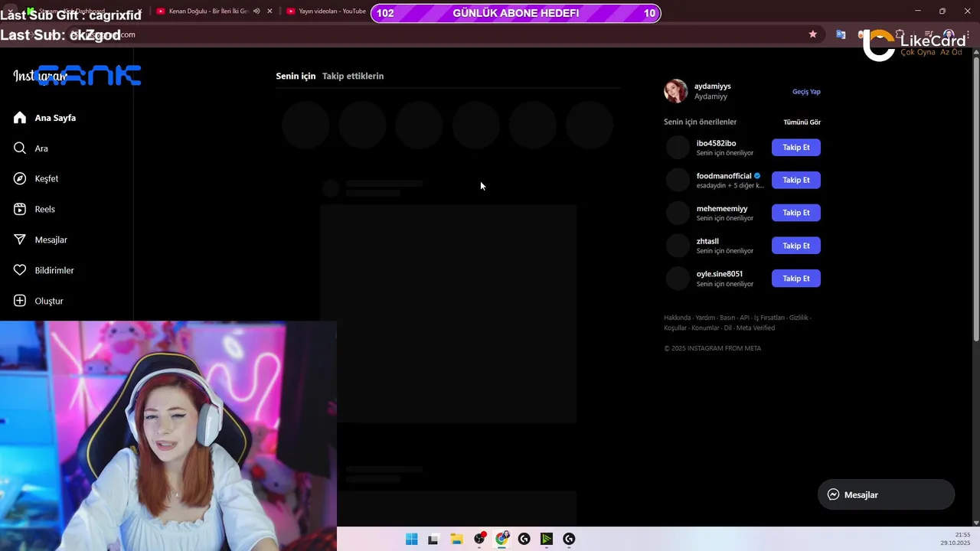Open the İş Fırsatları footer link
980x551 pixels.
(x=769, y=318)
